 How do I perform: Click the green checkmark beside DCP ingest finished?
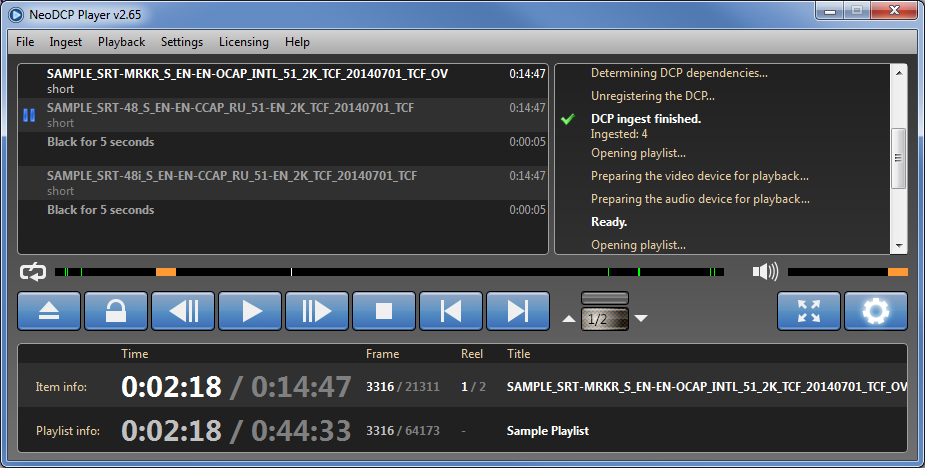pos(568,119)
